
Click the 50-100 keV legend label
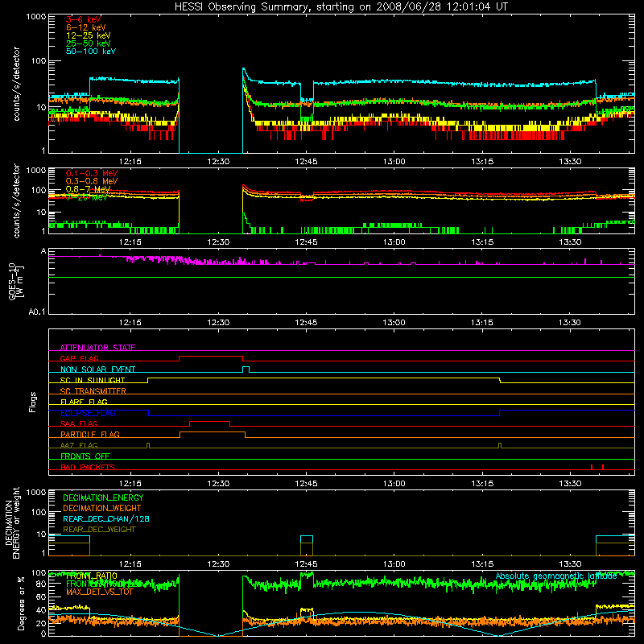91,52
